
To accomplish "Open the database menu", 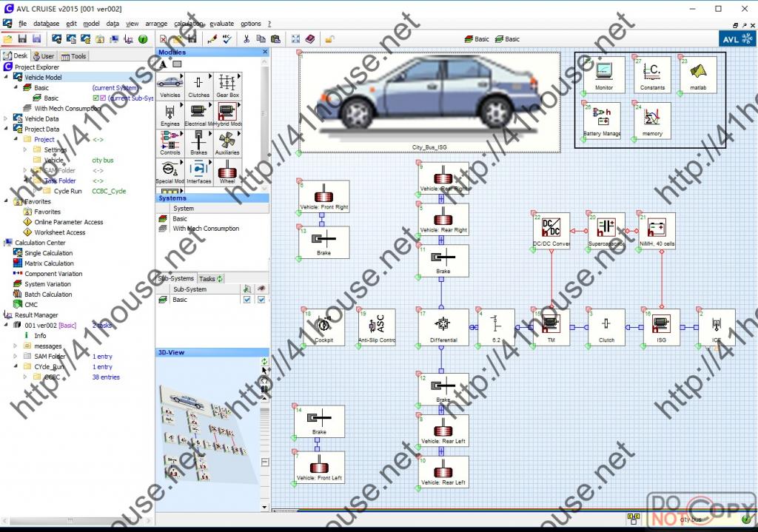I will 46,23.
